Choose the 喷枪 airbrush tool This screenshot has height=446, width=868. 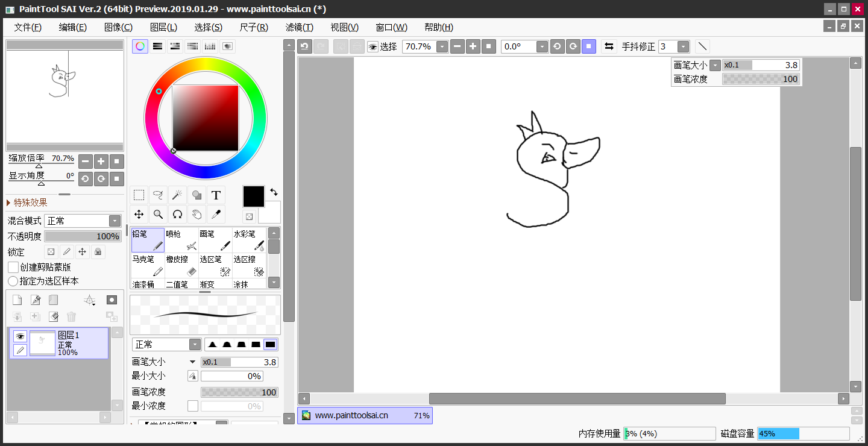tap(181, 240)
